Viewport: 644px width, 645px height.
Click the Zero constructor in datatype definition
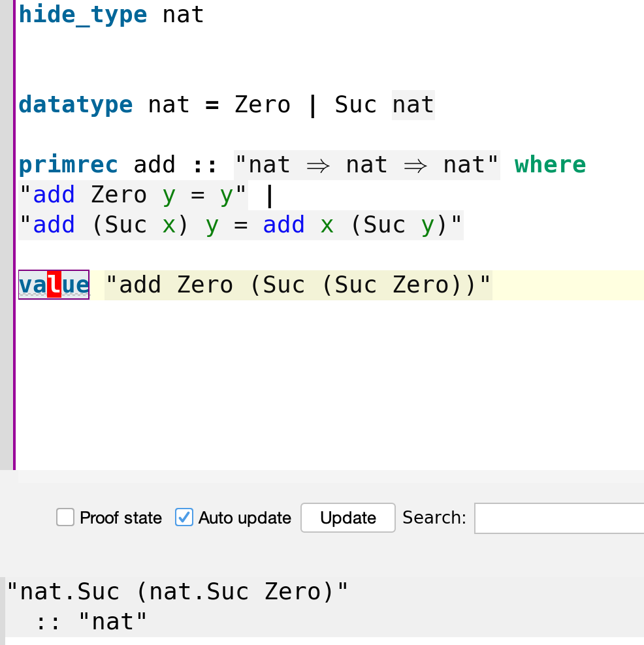point(263,104)
